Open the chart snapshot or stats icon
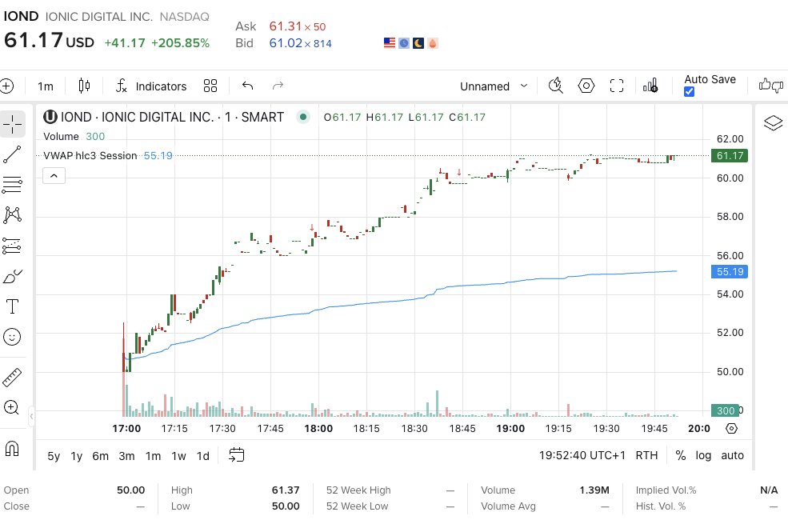Screen dimensions: 788x532 coord(651,86)
